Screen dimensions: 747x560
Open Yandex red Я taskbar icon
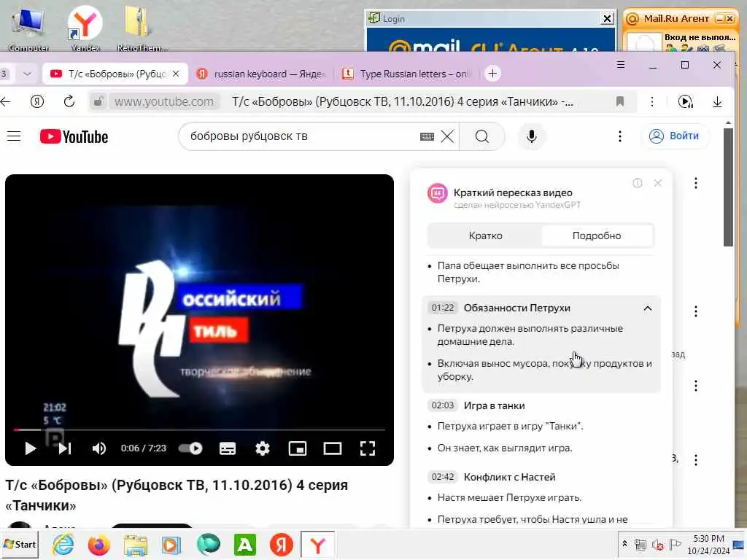point(281,545)
